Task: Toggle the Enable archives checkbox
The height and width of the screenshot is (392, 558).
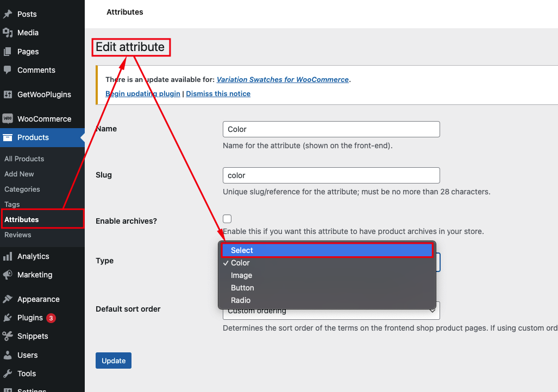Action: coord(227,219)
